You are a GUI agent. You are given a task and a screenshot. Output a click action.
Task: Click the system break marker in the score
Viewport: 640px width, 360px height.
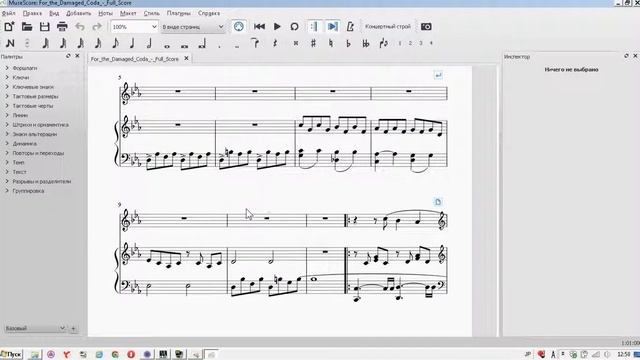[438, 76]
